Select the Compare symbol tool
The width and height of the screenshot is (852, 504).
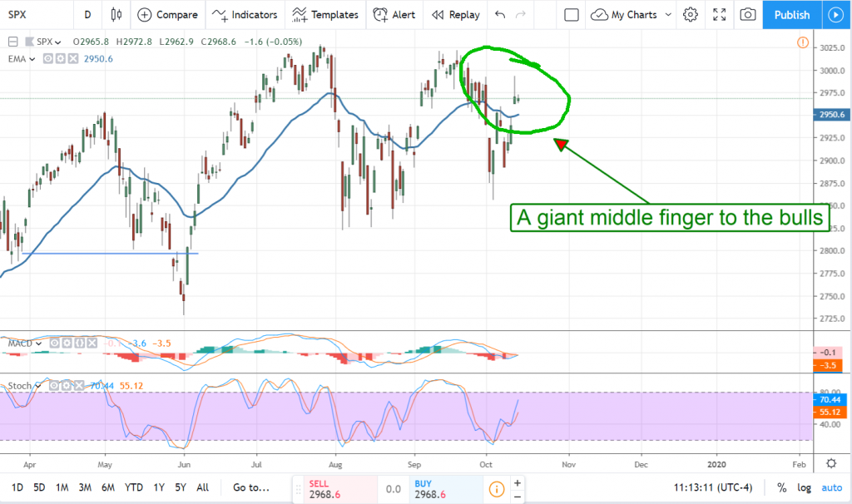point(167,14)
